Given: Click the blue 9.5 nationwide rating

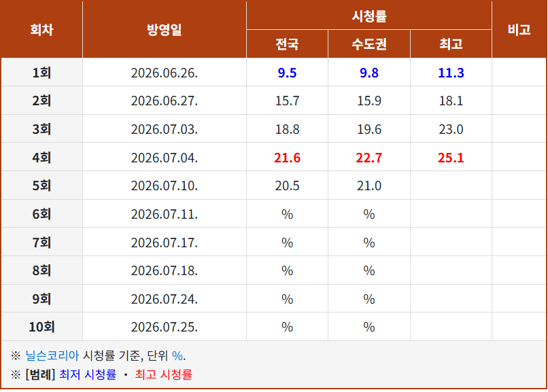Looking at the screenshot, I should [287, 73].
